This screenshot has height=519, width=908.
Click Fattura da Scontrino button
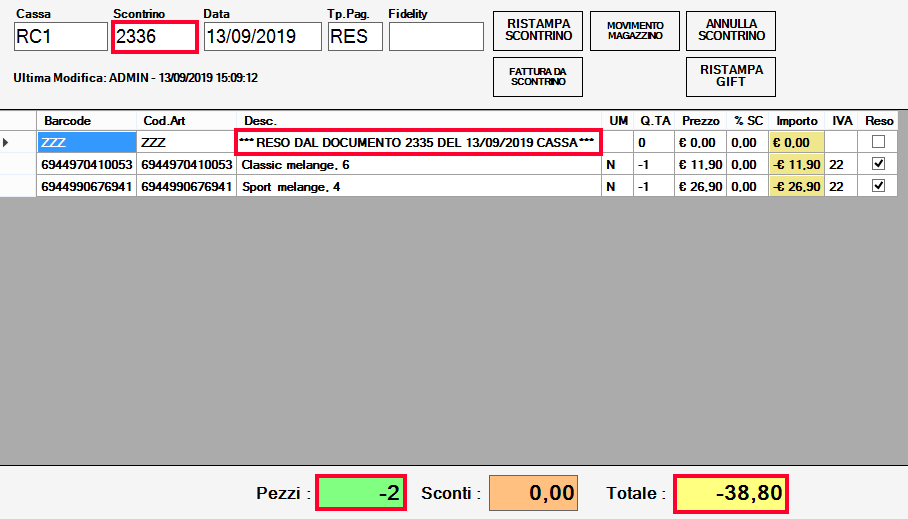538,76
